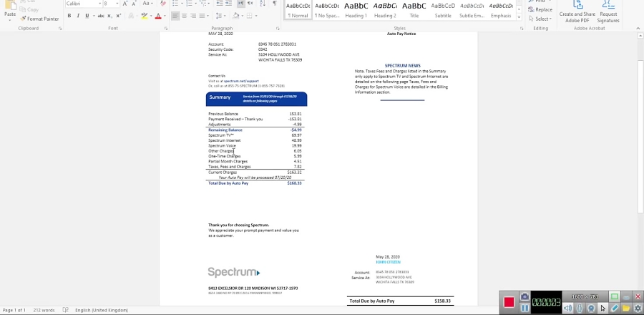644x315 pixels.
Task: Copy the selection using Copy button
Action: coord(29,9)
